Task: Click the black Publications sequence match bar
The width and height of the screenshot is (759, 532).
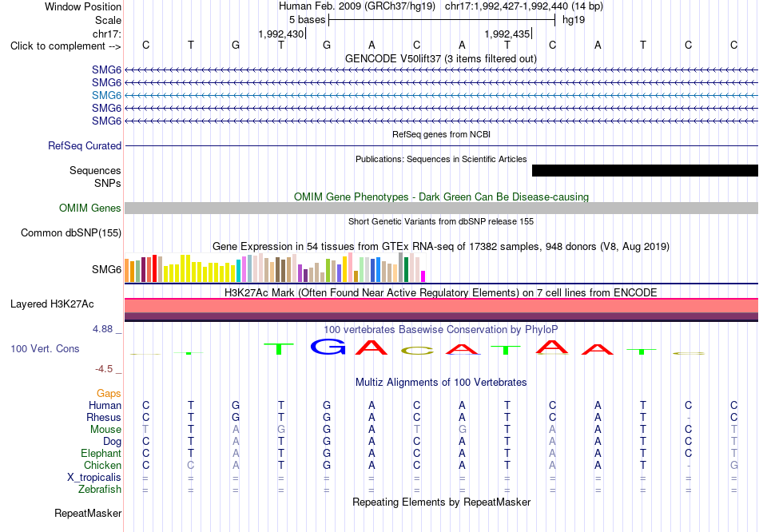Action: pyautogui.click(x=645, y=170)
